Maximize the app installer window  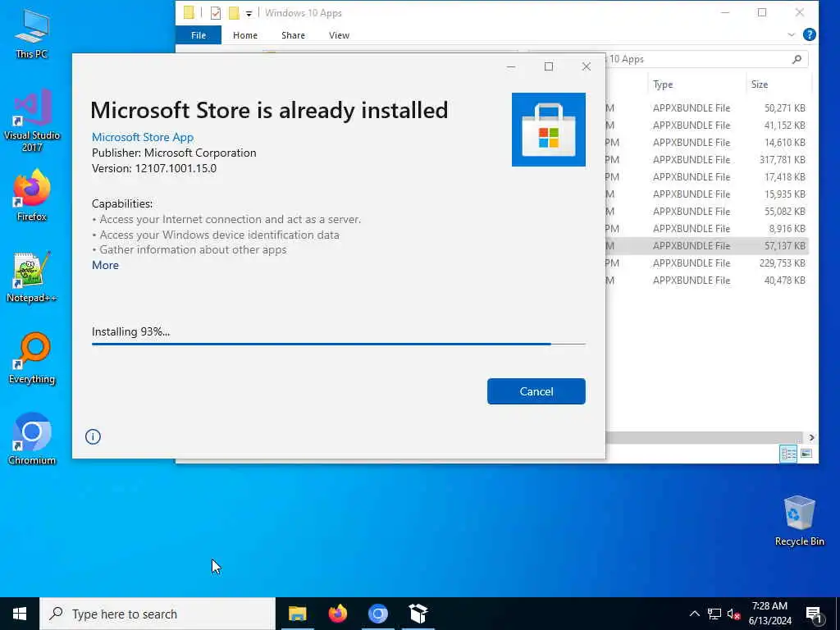coord(549,66)
